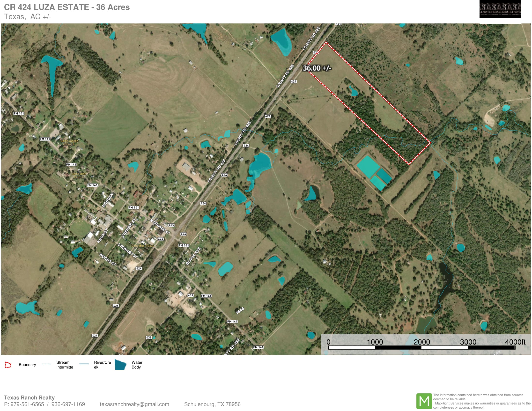Image resolution: width=532 pixels, height=411 pixels.
Task: Click the River/Creek solid line icon
Action: click(x=84, y=364)
